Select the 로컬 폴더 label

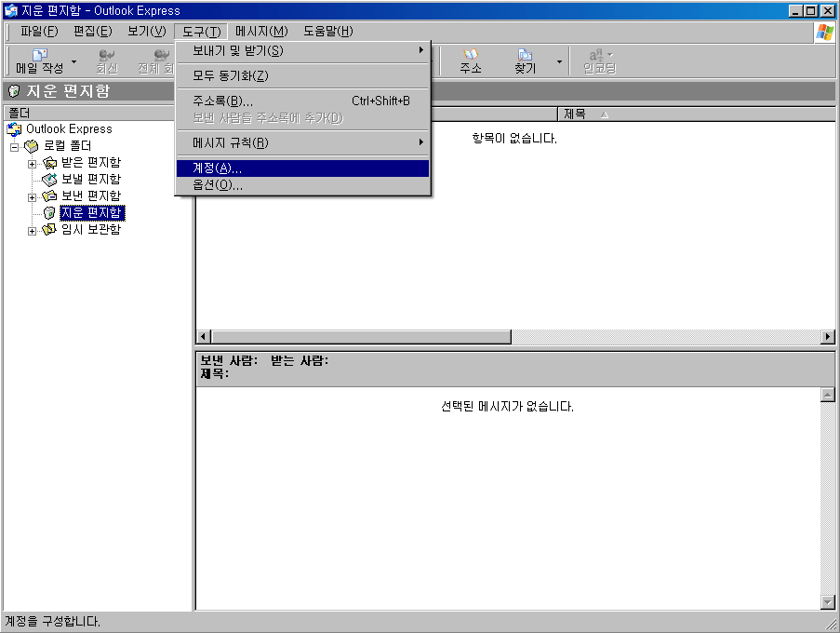68,146
